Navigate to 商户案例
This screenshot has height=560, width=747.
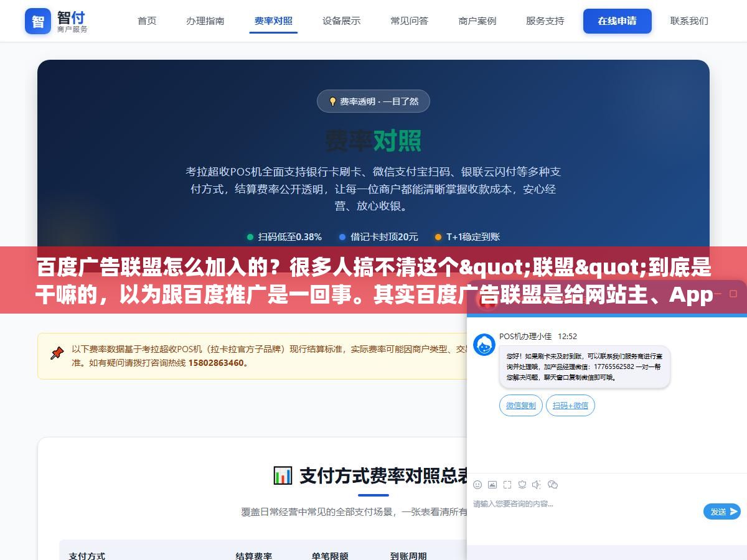[x=477, y=21]
